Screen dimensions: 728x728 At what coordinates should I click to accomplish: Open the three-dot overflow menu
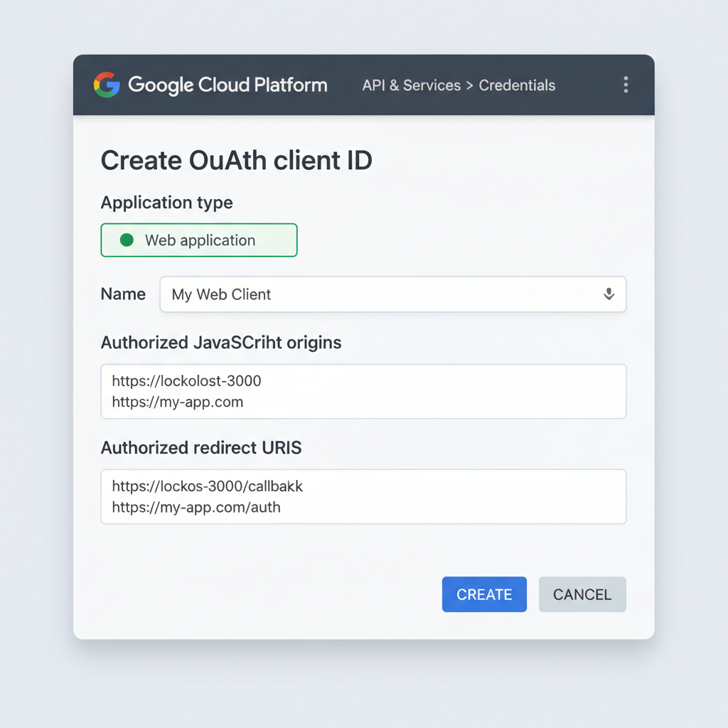point(626,85)
